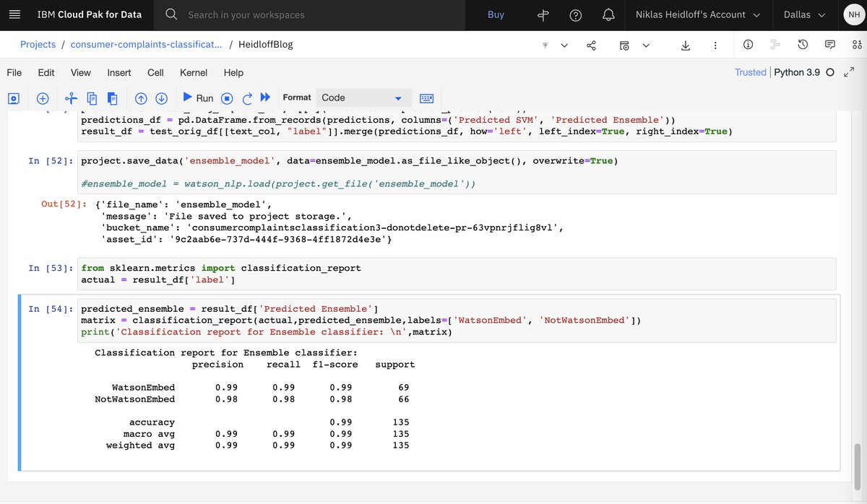Open the Cell menu
Screen dimensions: 867x504
(155, 72)
